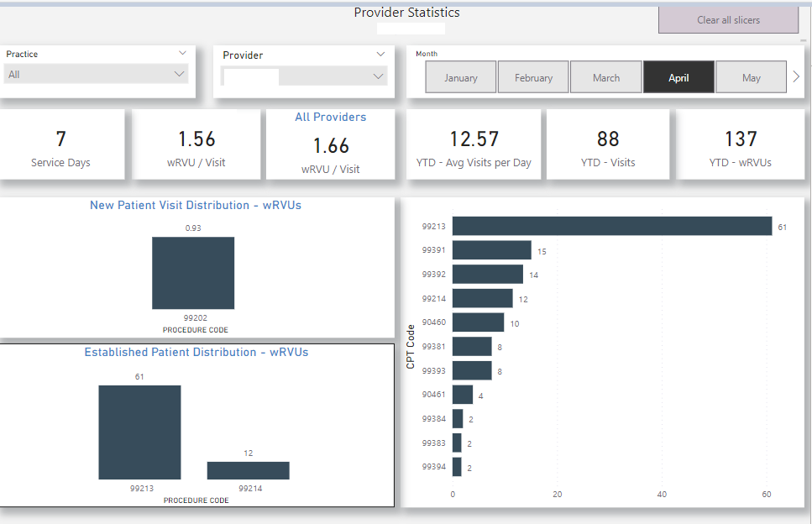Click the Month slicer label

coord(427,54)
